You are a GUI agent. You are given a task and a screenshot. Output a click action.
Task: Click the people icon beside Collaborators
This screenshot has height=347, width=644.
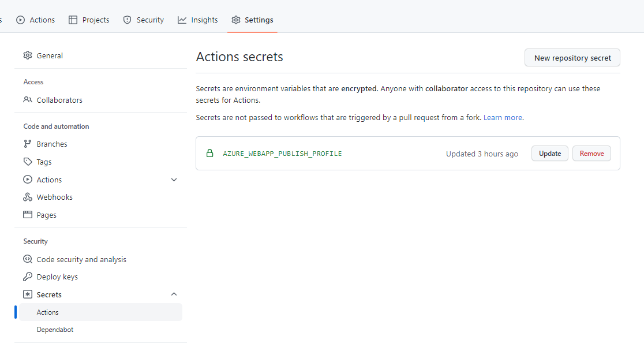coord(28,100)
